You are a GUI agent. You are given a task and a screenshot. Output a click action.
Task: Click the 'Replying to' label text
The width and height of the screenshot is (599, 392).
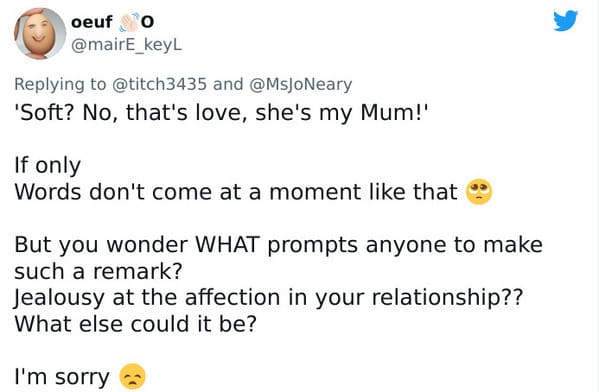60,84
